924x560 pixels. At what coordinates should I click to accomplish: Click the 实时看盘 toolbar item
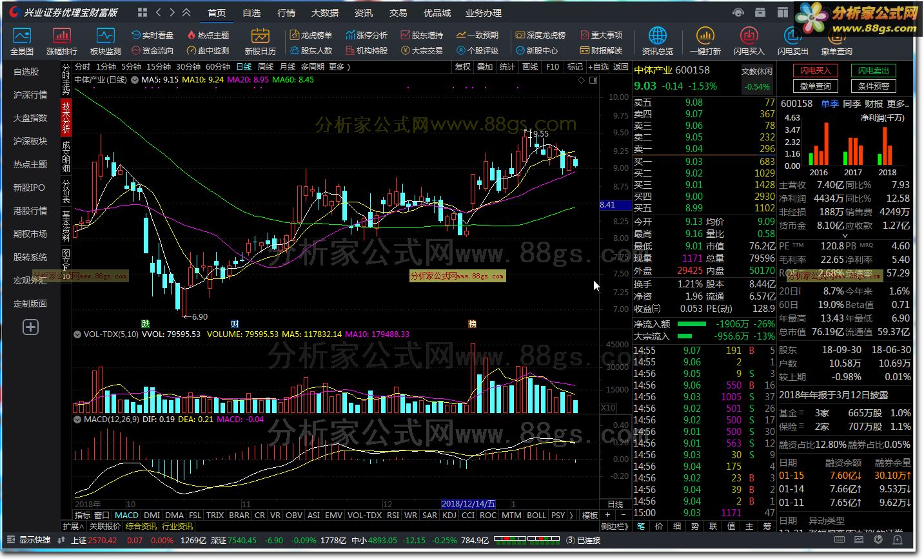152,35
